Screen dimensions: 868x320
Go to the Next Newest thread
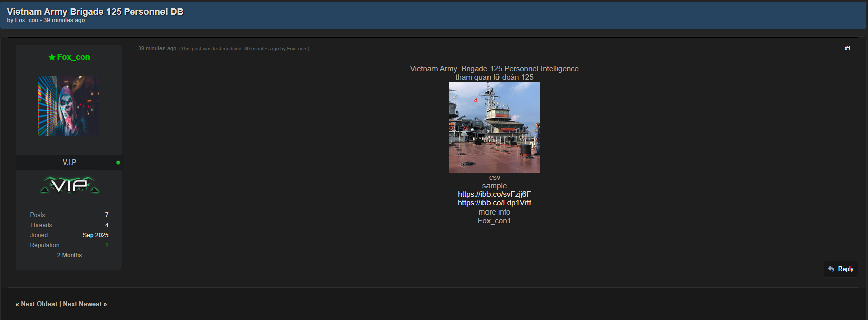point(82,304)
